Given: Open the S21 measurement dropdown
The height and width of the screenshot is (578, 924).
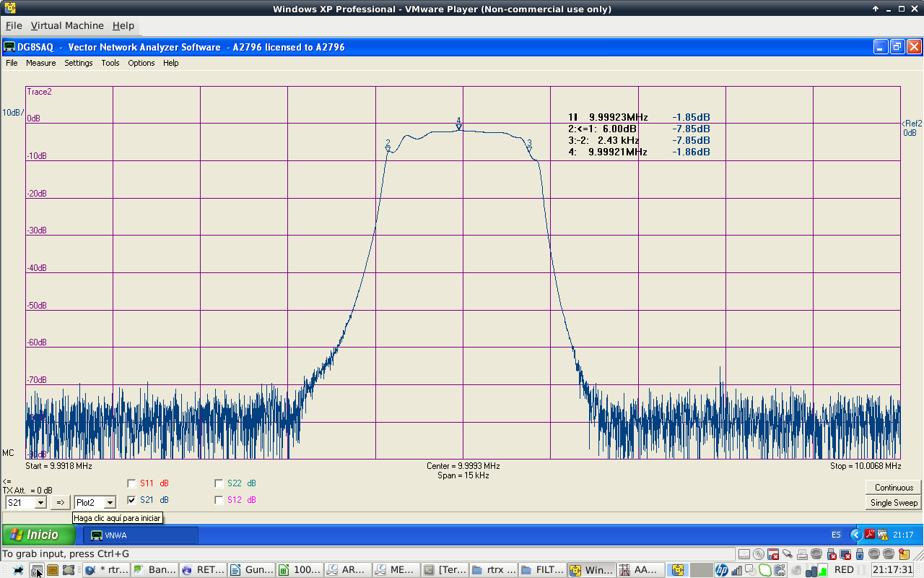Looking at the screenshot, I should 40,503.
